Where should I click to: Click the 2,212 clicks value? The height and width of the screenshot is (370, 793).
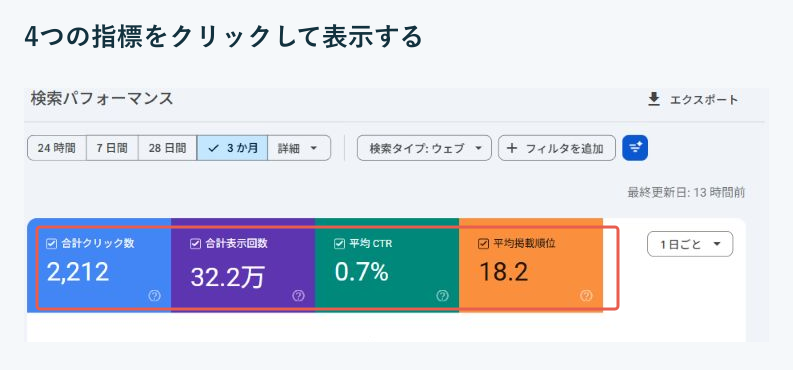tap(78, 272)
